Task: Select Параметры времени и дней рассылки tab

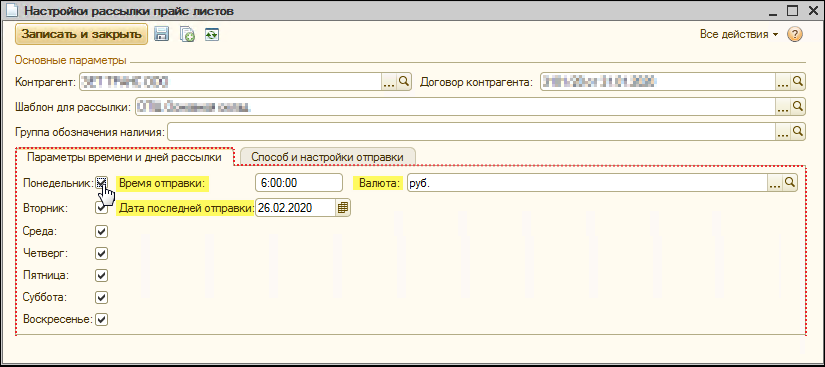Action: (x=124, y=157)
